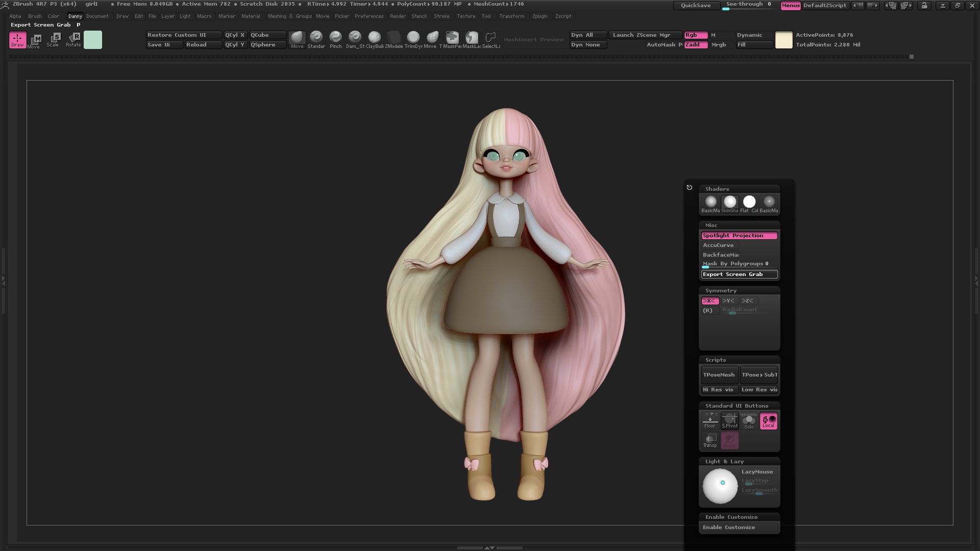Click the cream color swatch near ActivePoints
This screenshot has width=980, height=551.
(783, 40)
